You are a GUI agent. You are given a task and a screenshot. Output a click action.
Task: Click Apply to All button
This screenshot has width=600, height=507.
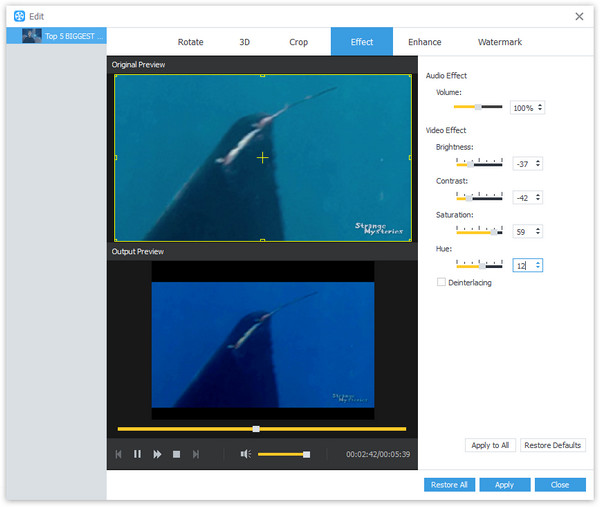point(490,445)
